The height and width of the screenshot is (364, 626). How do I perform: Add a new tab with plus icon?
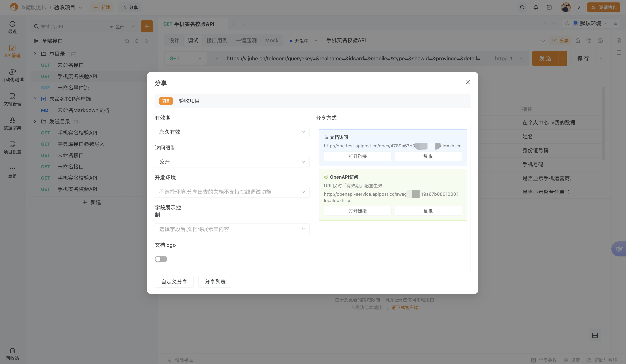coord(233,24)
